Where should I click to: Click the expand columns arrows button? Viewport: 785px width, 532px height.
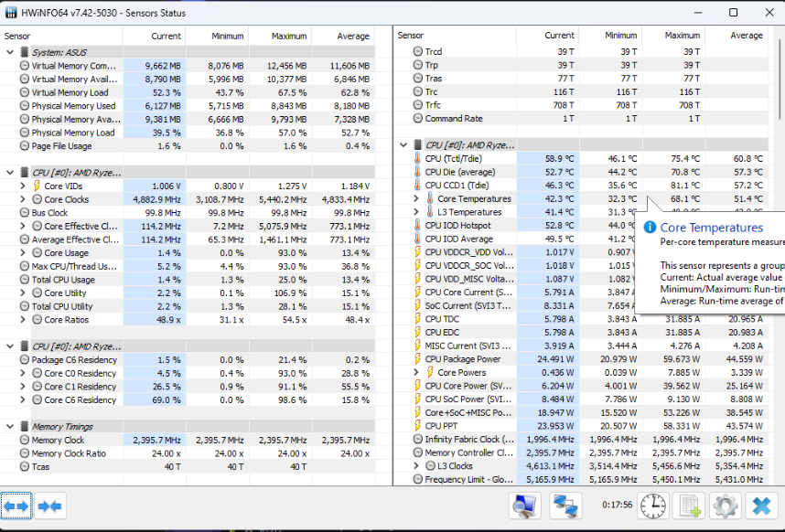click(x=16, y=506)
